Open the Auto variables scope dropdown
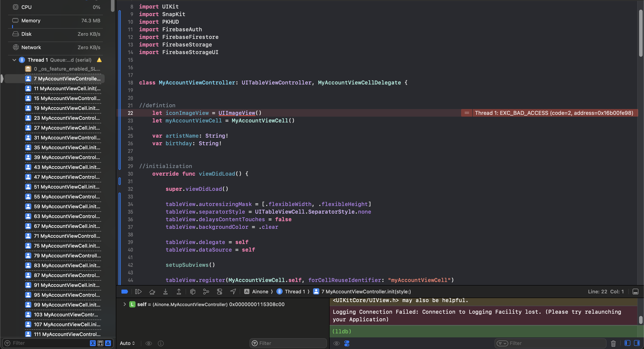This screenshot has width=644, height=349. (x=127, y=343)
